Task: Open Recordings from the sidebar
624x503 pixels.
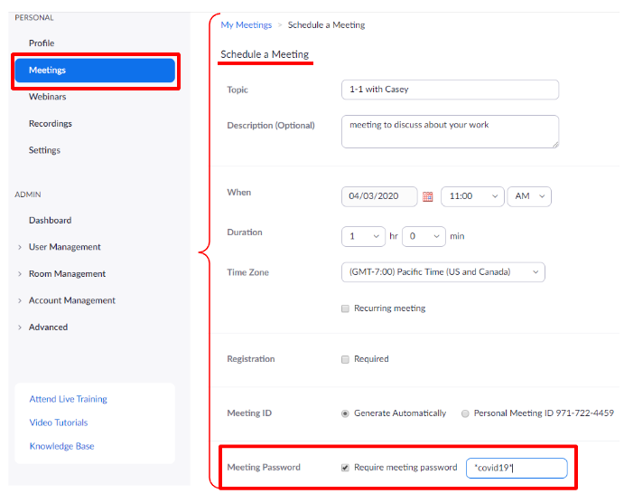Action: 50,124
